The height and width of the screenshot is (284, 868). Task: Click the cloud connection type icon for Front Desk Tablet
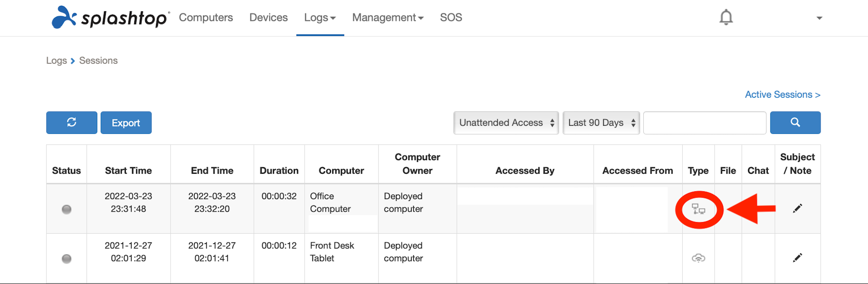point(698,258)
